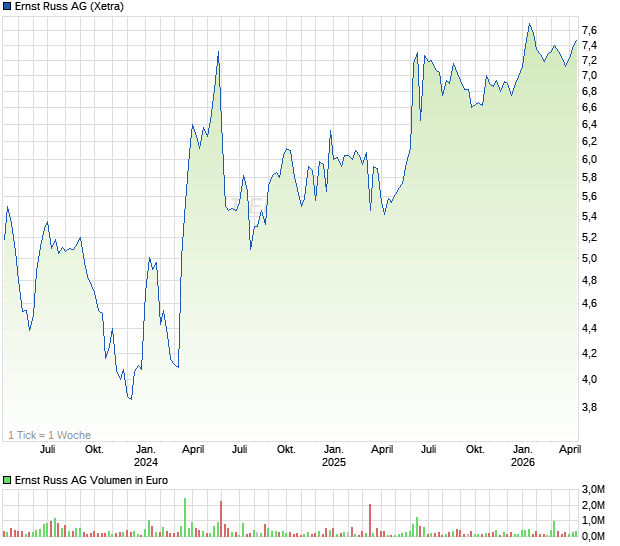Click the 'Jan. 2026' time axis label

523,456
